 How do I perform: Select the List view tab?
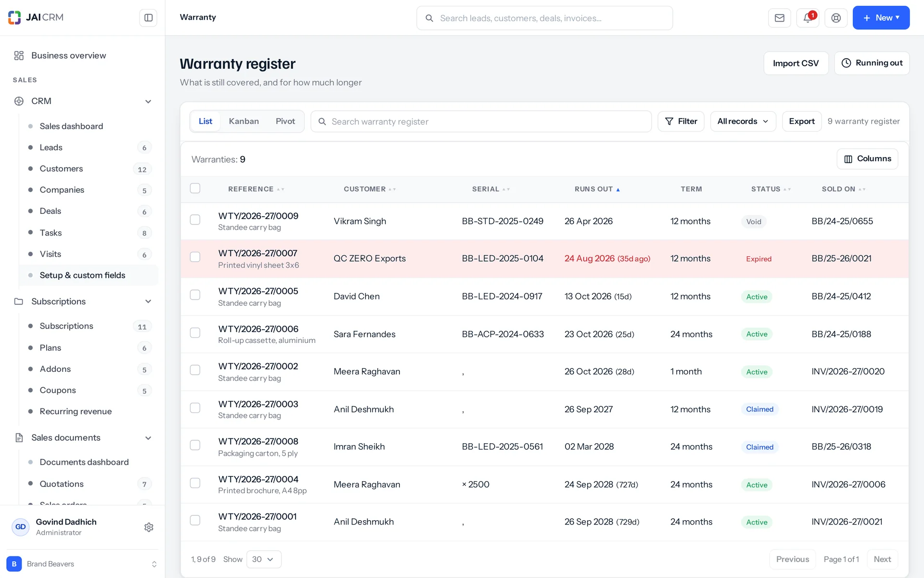pos(205,121)
